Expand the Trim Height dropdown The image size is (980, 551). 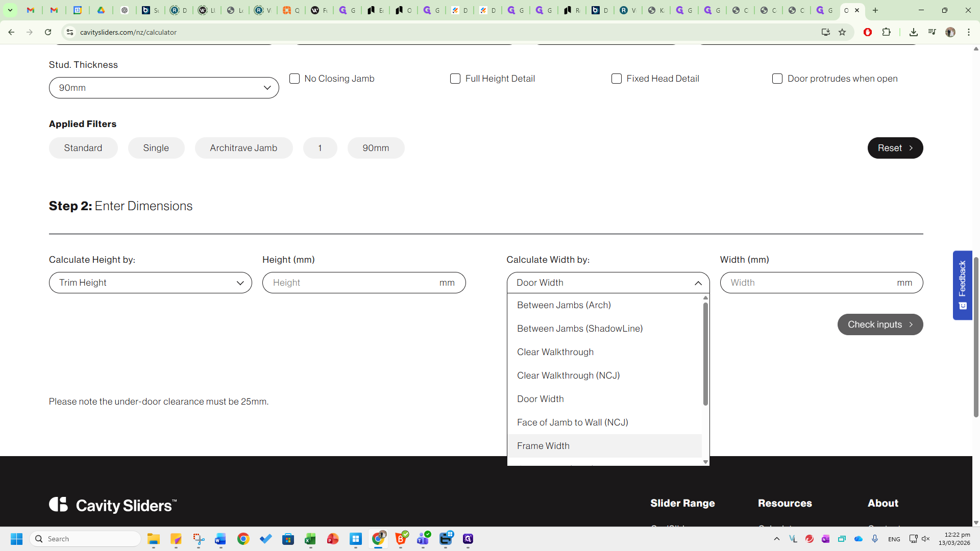tap(151, 283)
